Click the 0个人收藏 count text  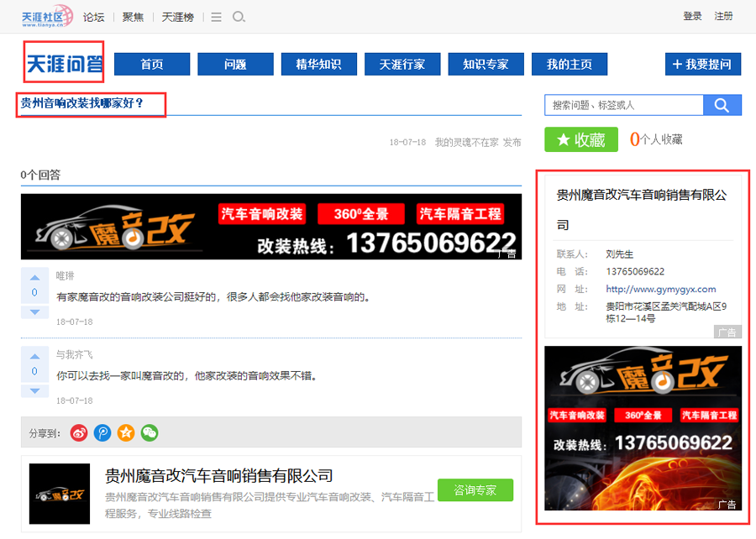(656, 139)
